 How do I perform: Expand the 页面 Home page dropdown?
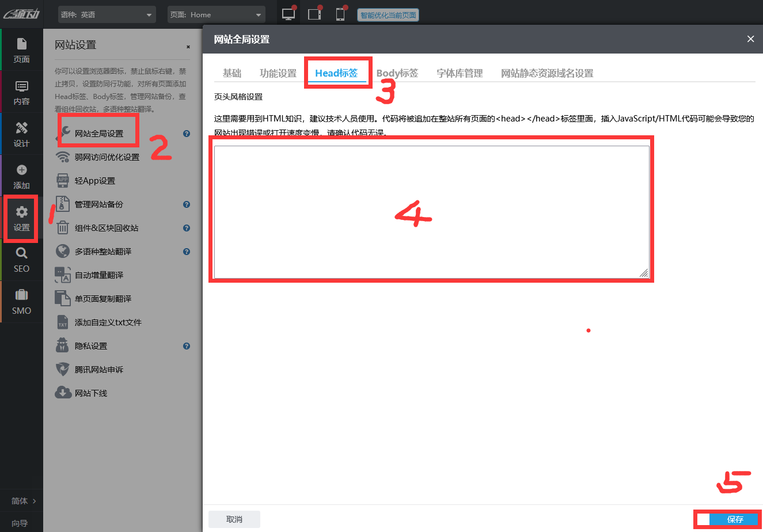(x=217, y=15)
